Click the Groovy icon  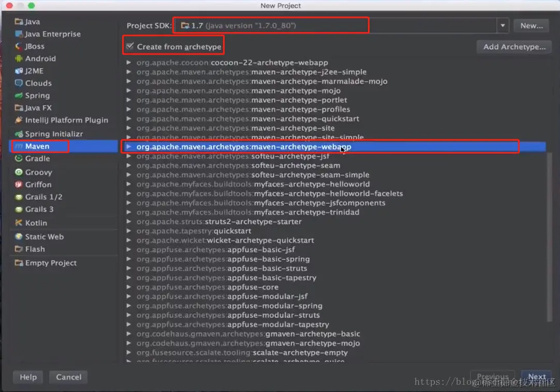(x=19, y=172)
